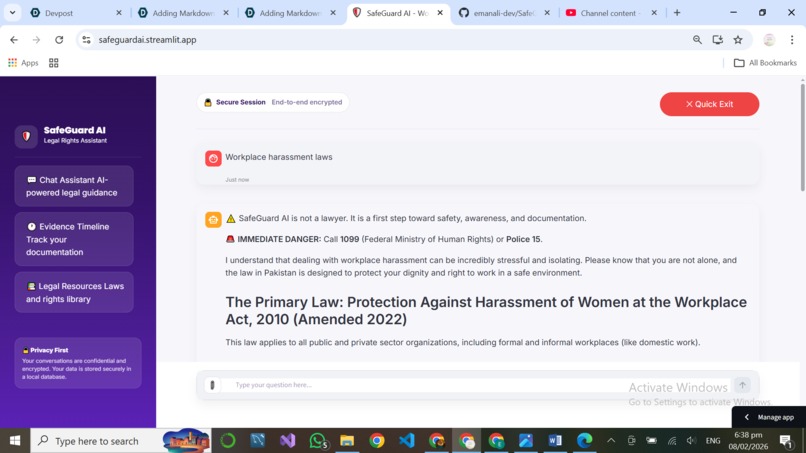The image size is (806, 453).
Task: Click the Secure Session lock badge
Action: tap(273, 102)
